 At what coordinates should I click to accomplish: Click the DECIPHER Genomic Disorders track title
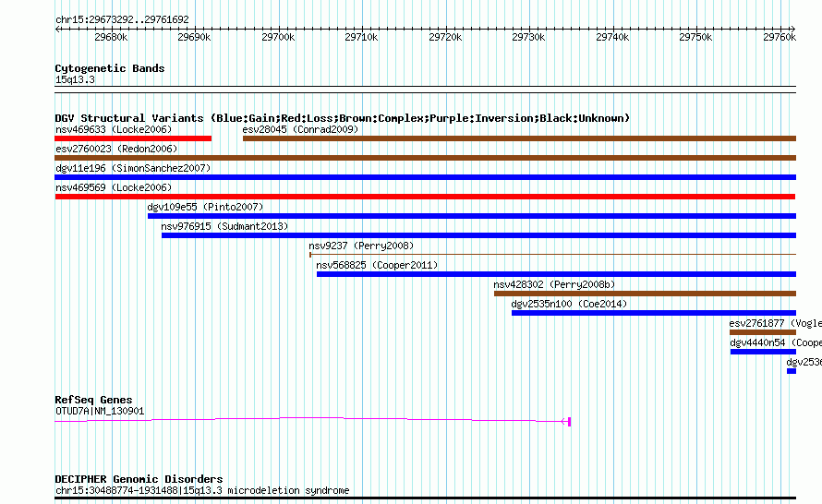point(139,479)
